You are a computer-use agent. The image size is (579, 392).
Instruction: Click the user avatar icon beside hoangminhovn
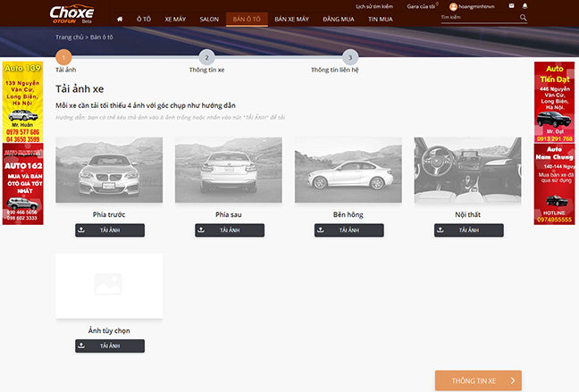[453, 6]
